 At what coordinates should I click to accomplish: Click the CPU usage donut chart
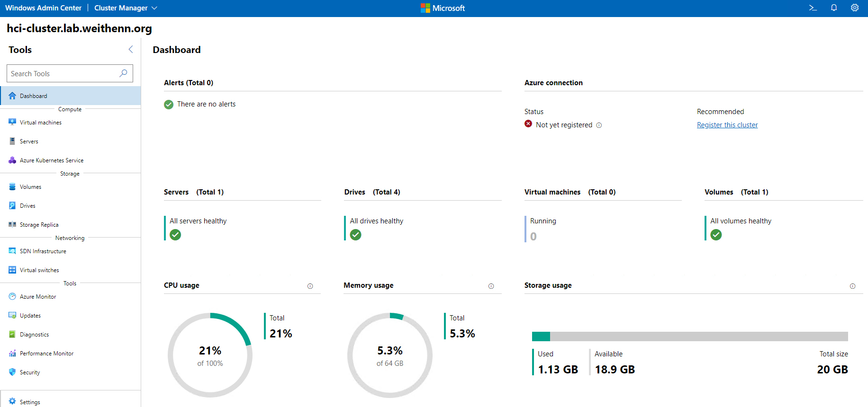tap(210, 355)
